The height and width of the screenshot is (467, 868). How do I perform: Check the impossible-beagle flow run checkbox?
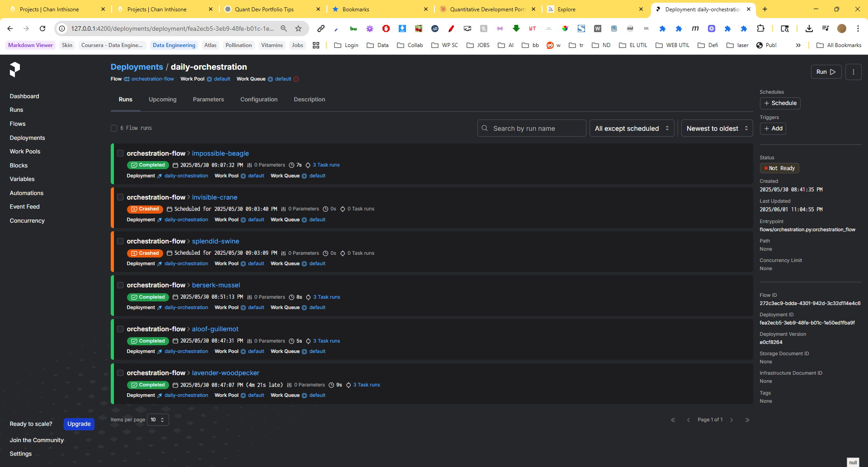click(x=120, y=153)
